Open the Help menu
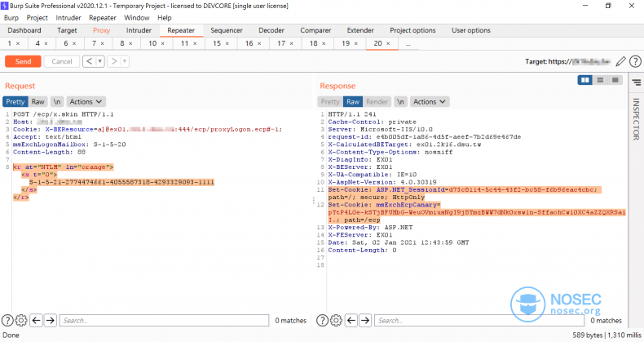644x342 pixels. [165, 18]
